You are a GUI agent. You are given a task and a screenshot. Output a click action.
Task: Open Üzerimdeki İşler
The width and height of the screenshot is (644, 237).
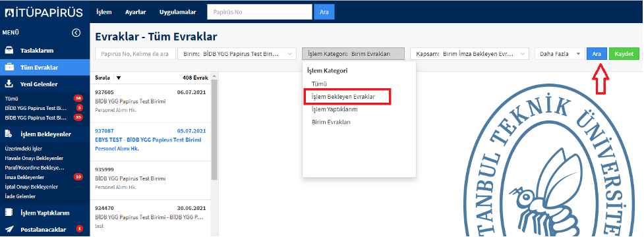pyautogui.click(x=24, y=148)
